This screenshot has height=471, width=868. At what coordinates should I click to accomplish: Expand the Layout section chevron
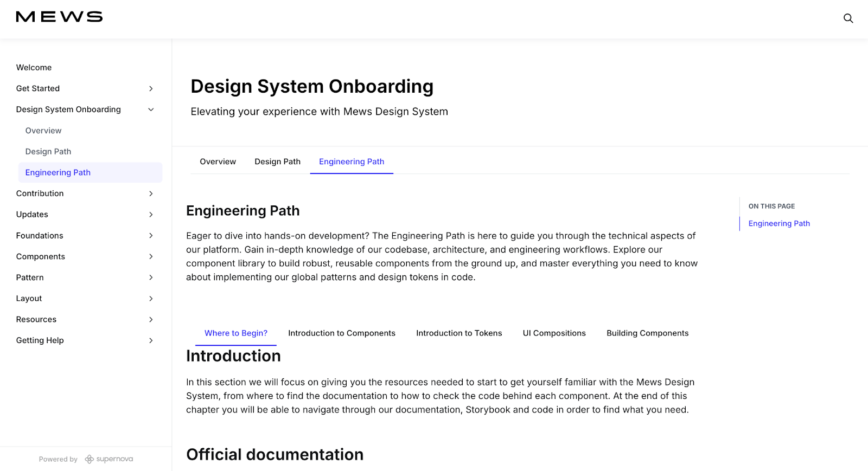pyautogui.click(x=151, y=299)
